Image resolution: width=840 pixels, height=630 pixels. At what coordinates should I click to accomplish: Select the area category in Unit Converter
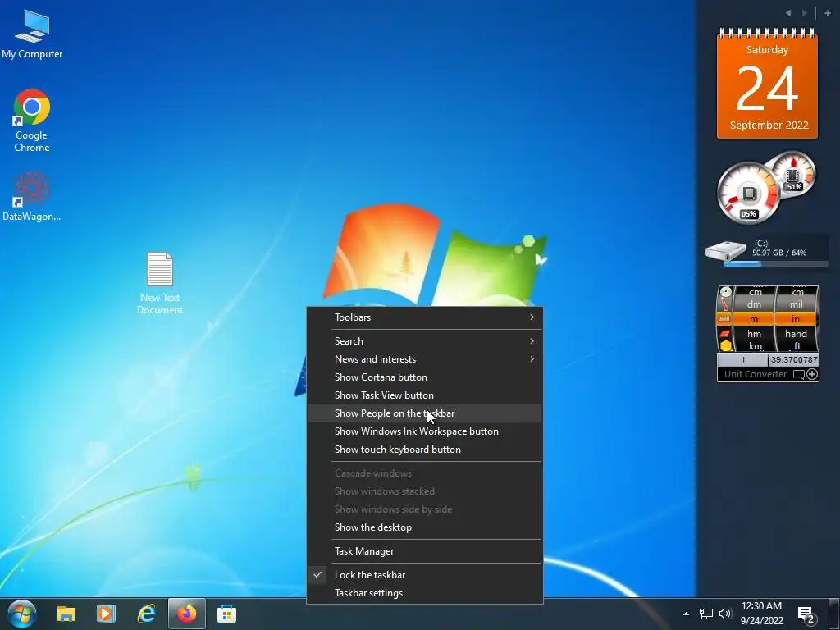[724, 334]
